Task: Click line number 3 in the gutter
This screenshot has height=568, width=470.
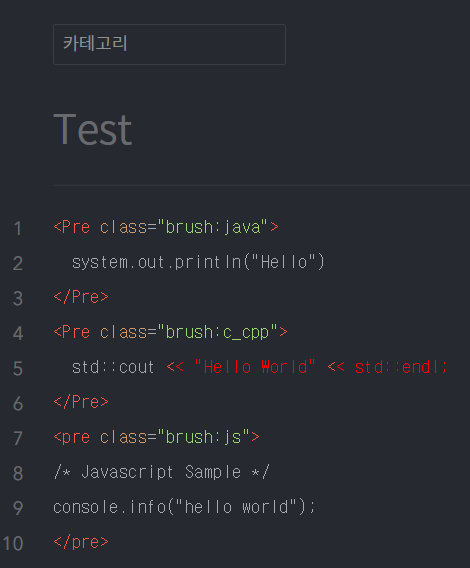Action: pyautogui.click(x=17, y=298)
